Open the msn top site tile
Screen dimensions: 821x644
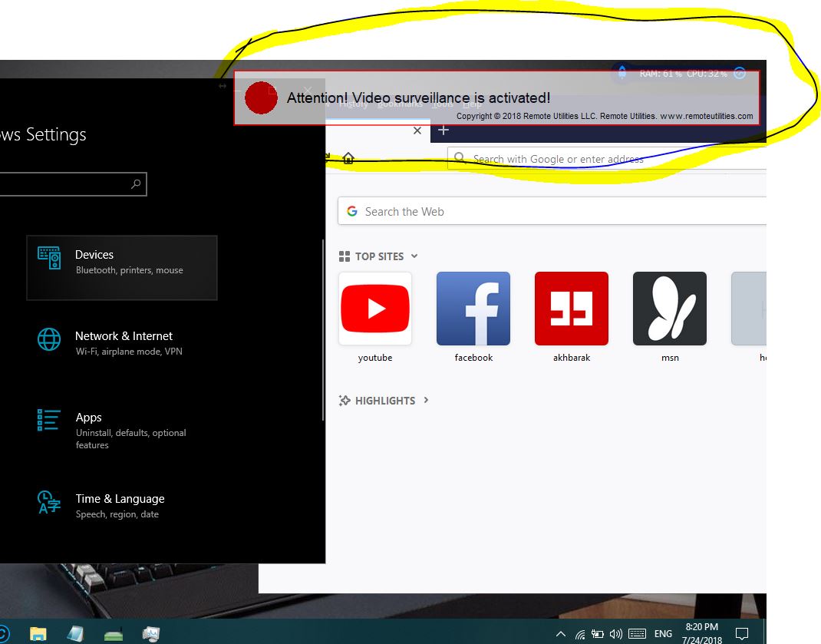669,309
